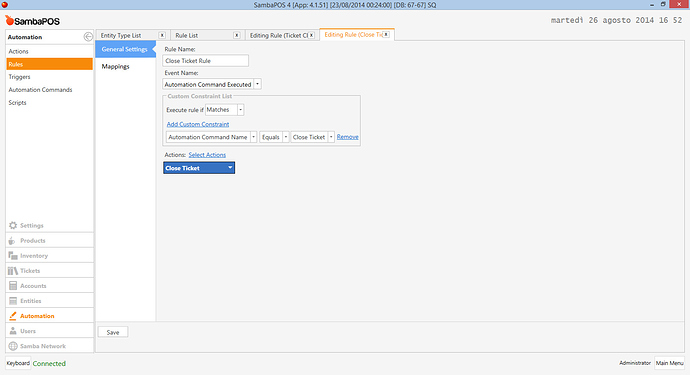
Task: Click the Inventory icon
Action: coord(13,256)
